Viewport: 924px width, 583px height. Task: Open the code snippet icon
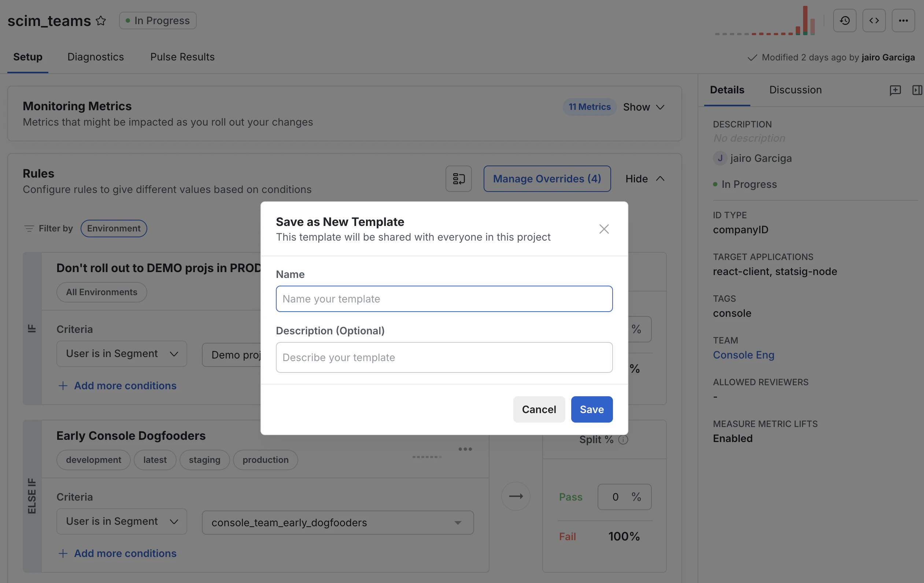click(874, 21)
